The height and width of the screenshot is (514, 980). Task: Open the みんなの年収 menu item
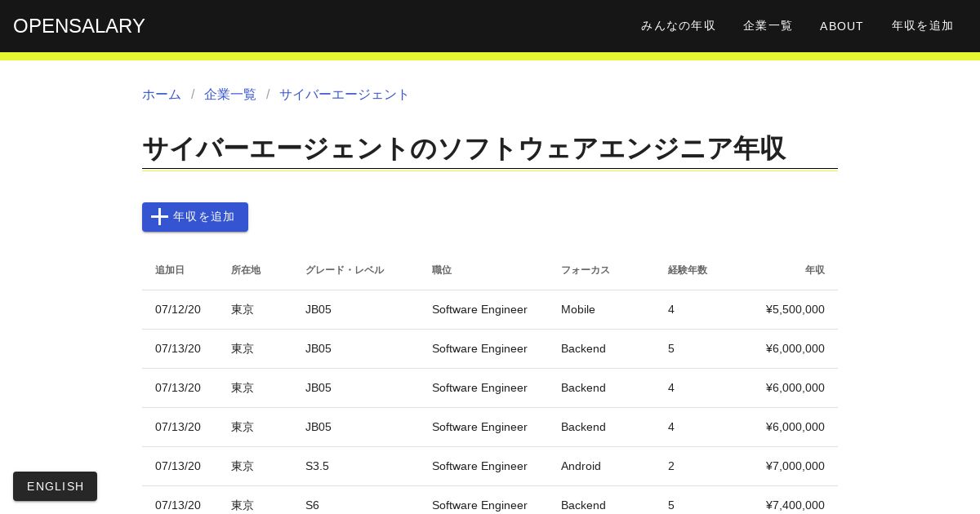pyautogui.click(x=678, y=26)
